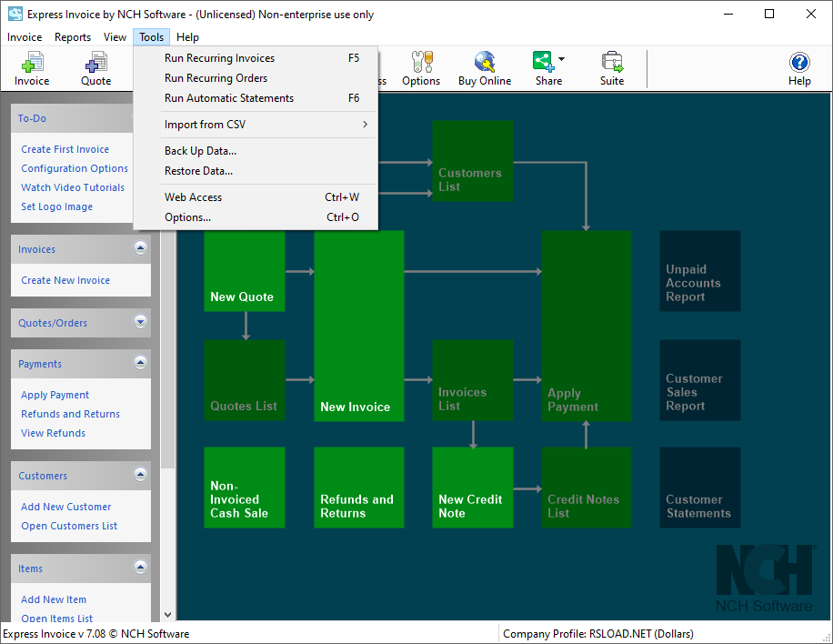Click the Share toolbar icon

pyautogui.click(x=544, y=62)
